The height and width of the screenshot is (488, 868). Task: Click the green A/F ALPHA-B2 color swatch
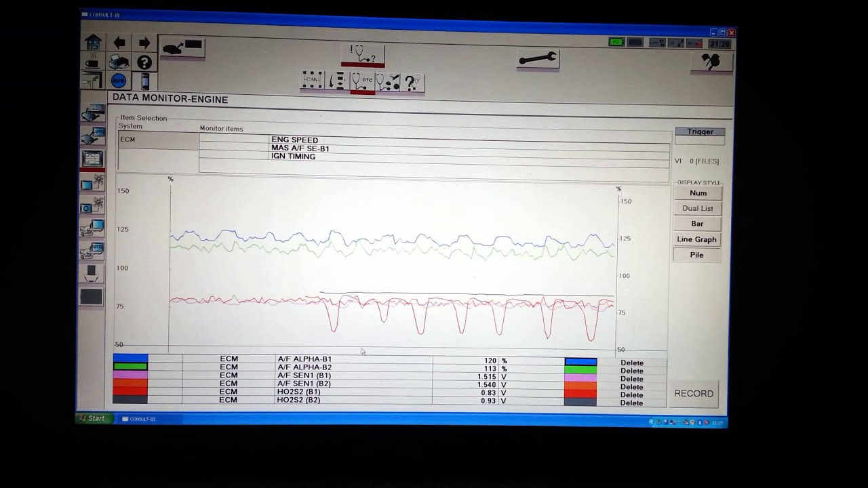click(x=130, y=367)
